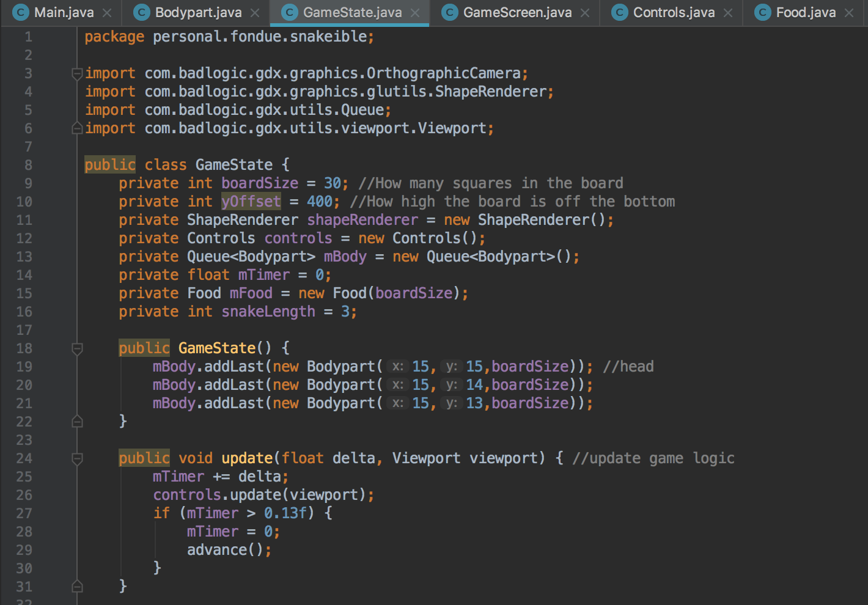Click the 'mTimer' field declaration on line 14
Viewport: 868px width, 605px height.
[264, 275]
